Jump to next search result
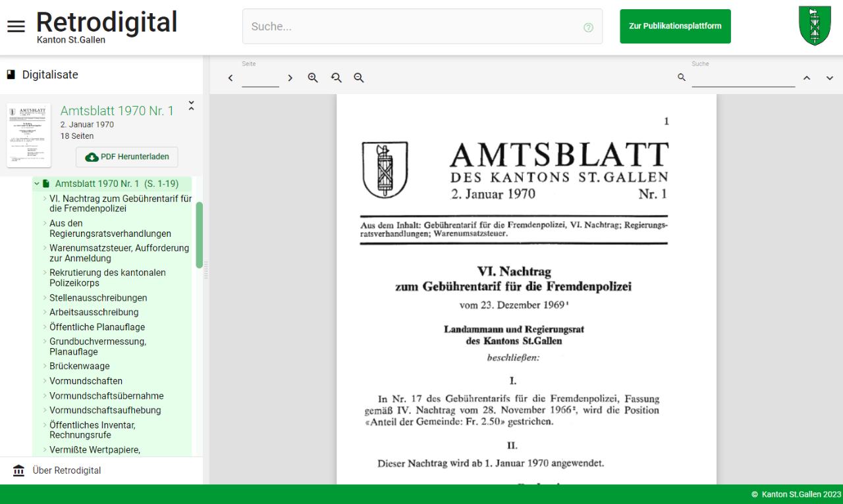843x504 pixels. pyautogui.click(x=830, y=78)
